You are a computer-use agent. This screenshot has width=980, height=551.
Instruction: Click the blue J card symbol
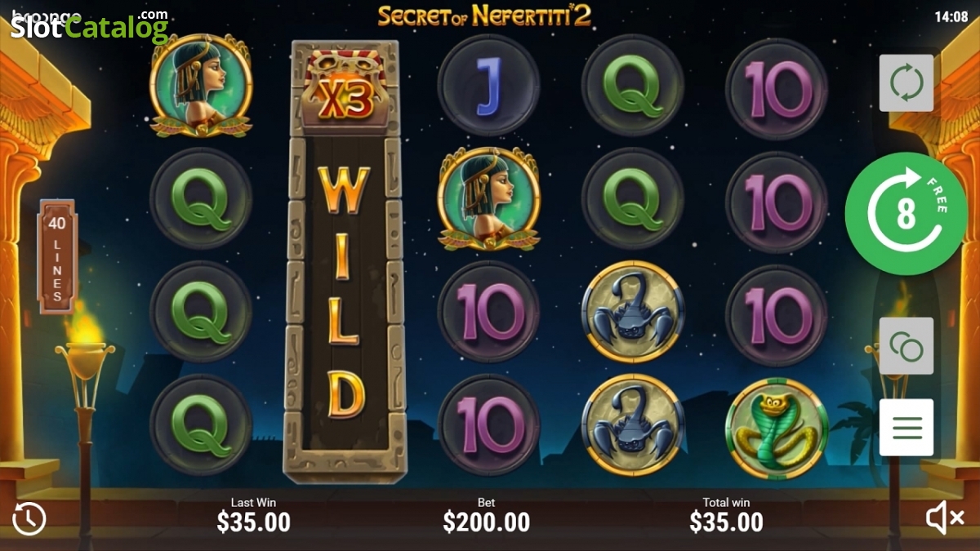coord(488,87)
